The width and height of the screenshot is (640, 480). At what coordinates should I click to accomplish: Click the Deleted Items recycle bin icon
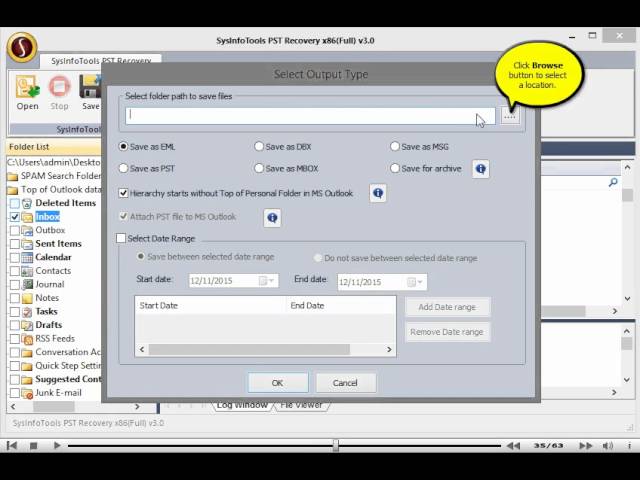[27, 203]
